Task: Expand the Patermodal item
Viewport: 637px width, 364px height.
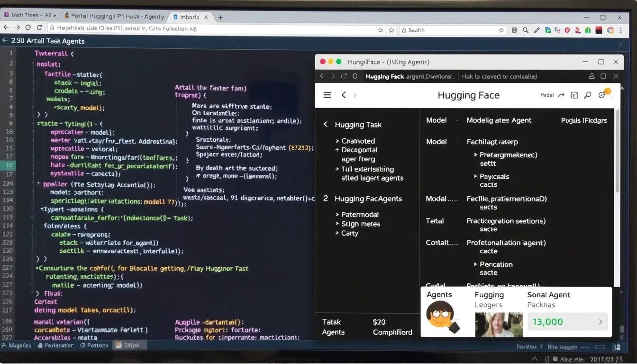Action: click(x=337, y=215)
